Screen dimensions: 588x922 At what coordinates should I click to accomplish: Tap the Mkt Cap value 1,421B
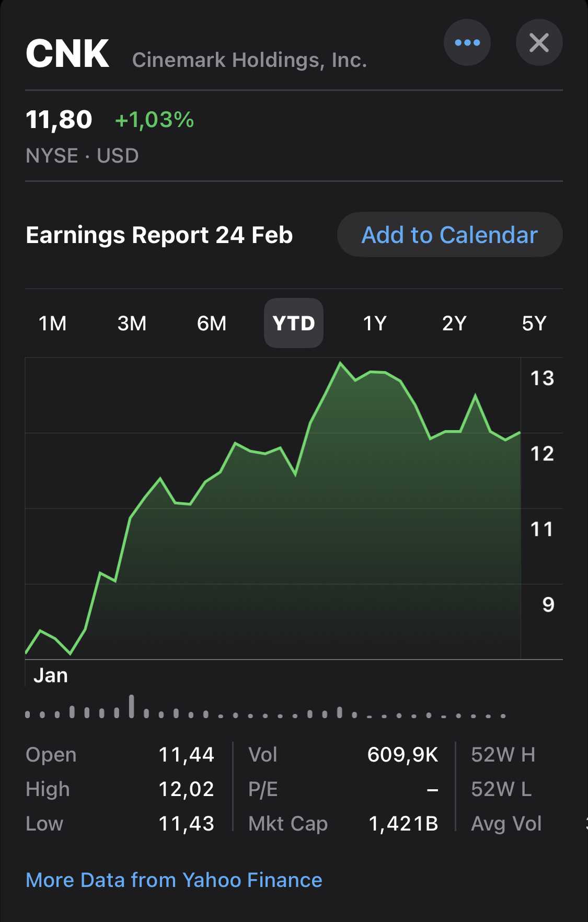(403, 824)
